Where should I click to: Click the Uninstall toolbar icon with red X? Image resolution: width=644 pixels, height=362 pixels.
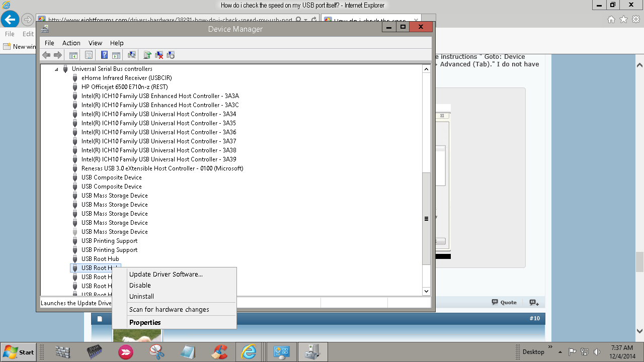point(159,55)
